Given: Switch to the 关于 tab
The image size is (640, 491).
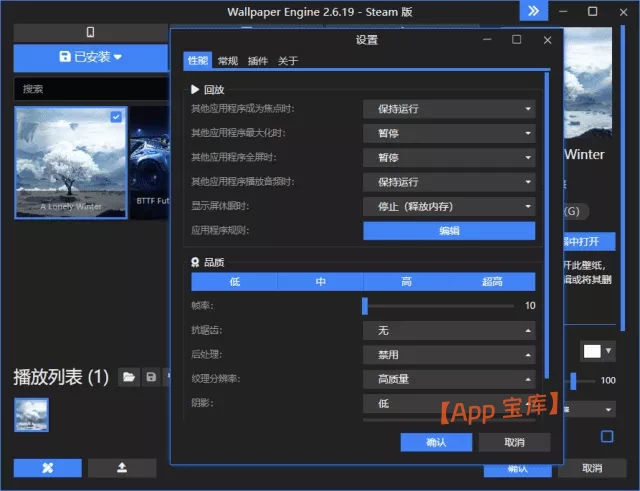Looking at the screenshot, I should click(x=288, y=61).
